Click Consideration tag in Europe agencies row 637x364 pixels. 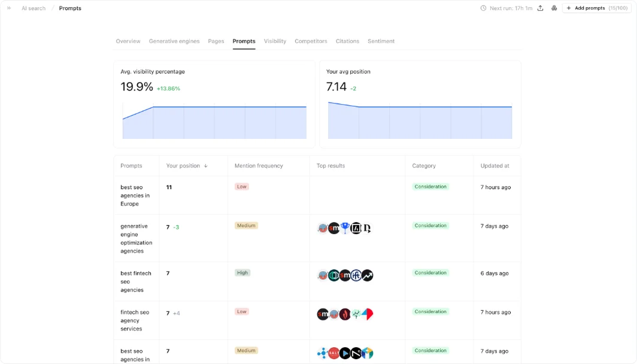click(x=430, y=186)
